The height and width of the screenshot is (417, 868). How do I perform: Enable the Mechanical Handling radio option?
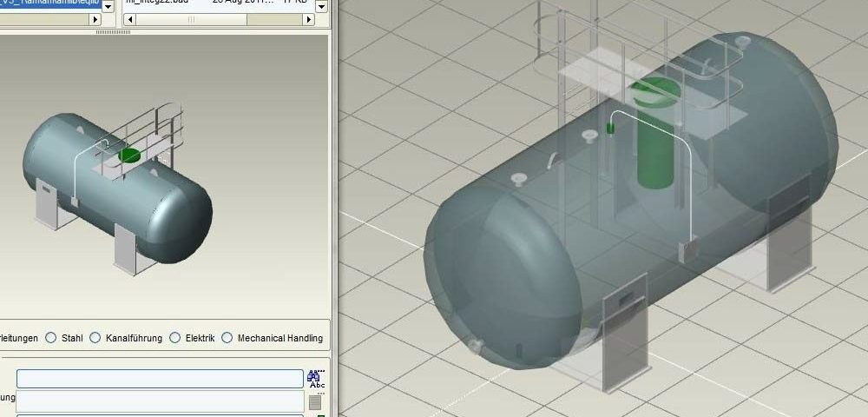pos(227,338)
